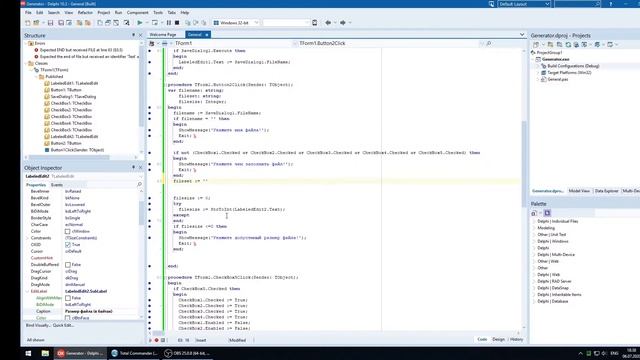This screenshot has width=640, height=360.
Task: Click the New items icon in the toolbar
Action: coord(28,23)
